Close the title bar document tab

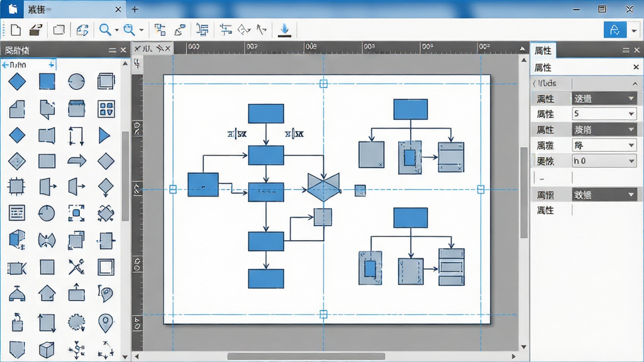(118, 9)
